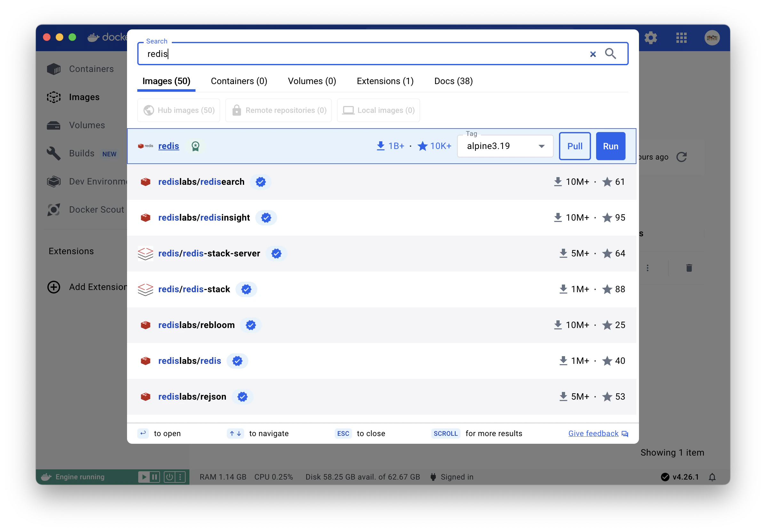This screenshot has width=766, height=532.
Task: Toggle Remote repositories (0) filter
Action: [278, 110]
